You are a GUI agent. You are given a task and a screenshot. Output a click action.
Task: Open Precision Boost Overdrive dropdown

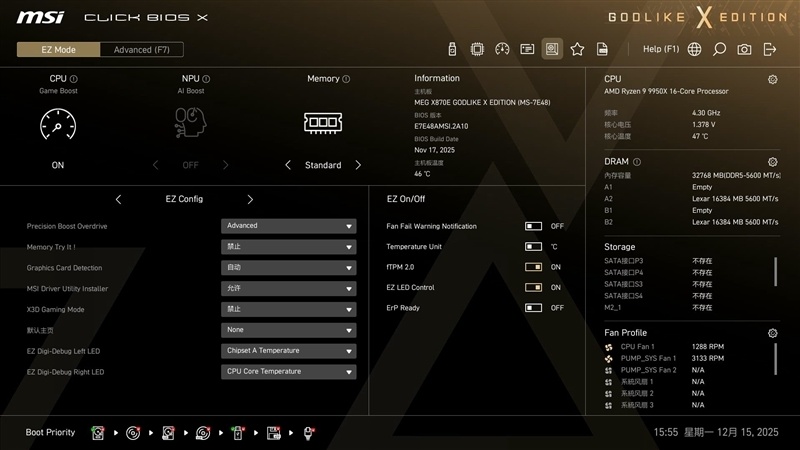coord(288,226)
